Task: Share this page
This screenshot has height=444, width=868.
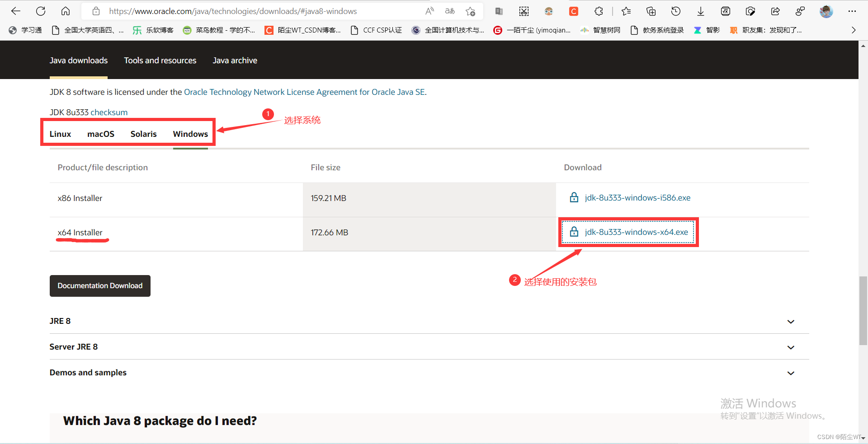Action: click(x=775, y=11)
